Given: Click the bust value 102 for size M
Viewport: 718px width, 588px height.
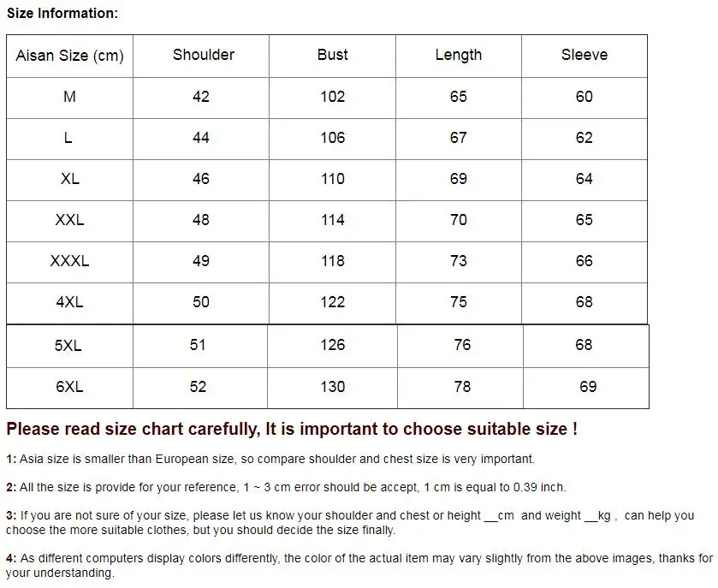Looking at the screenshot, I should coord(332,97).
